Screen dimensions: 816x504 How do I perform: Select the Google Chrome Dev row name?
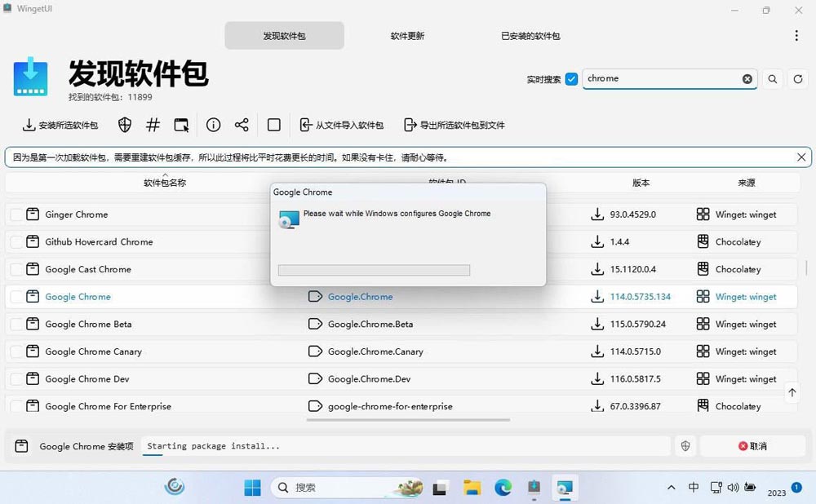(x=87, y=378)
